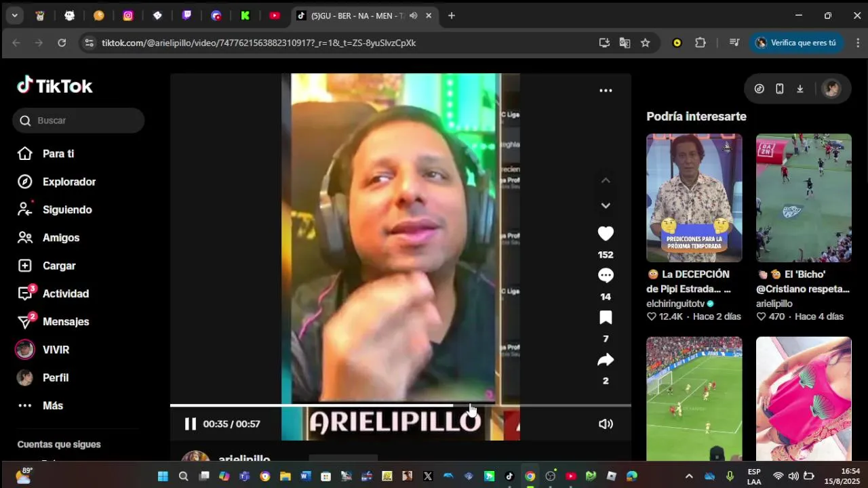Viewport: 868px width, 488px height.
Task: Switch to the Instagram tab
Action: 128,16
